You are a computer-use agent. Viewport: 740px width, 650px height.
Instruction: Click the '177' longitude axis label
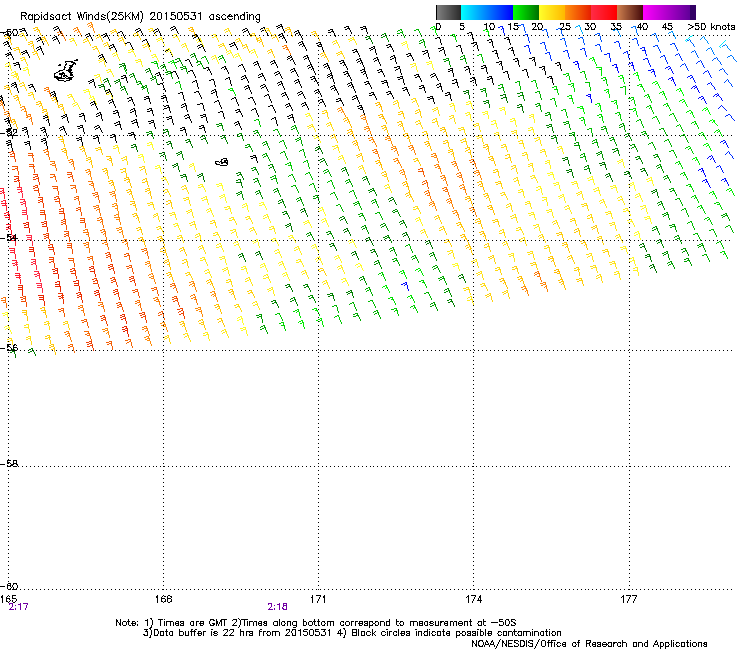click(x=629, y=599)
